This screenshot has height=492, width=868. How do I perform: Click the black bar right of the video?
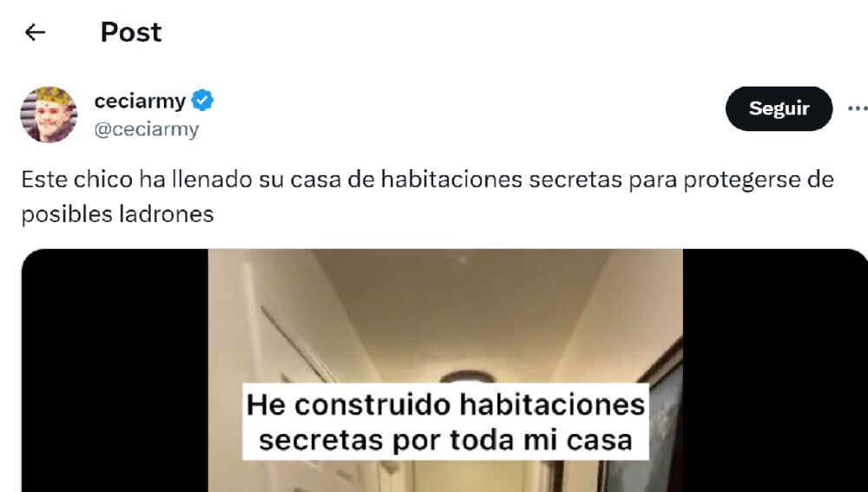(x=775, y=371)
